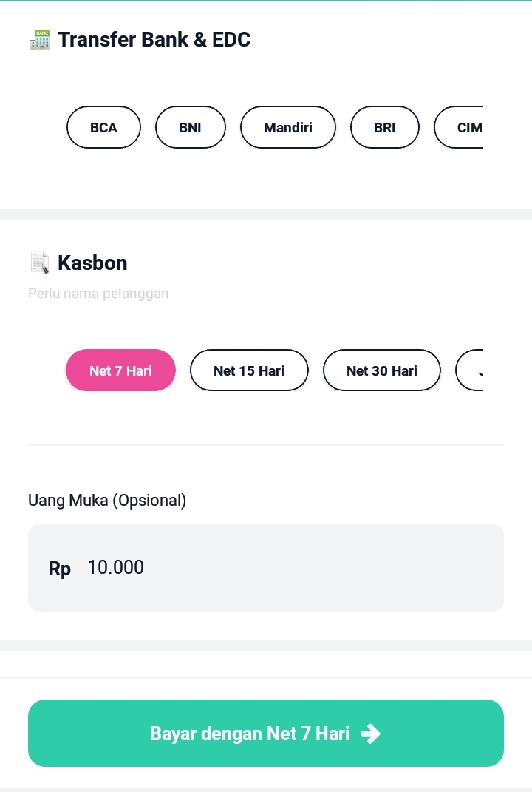
Task: Choose BNI as the transfer bank
Action: point(190,127)
